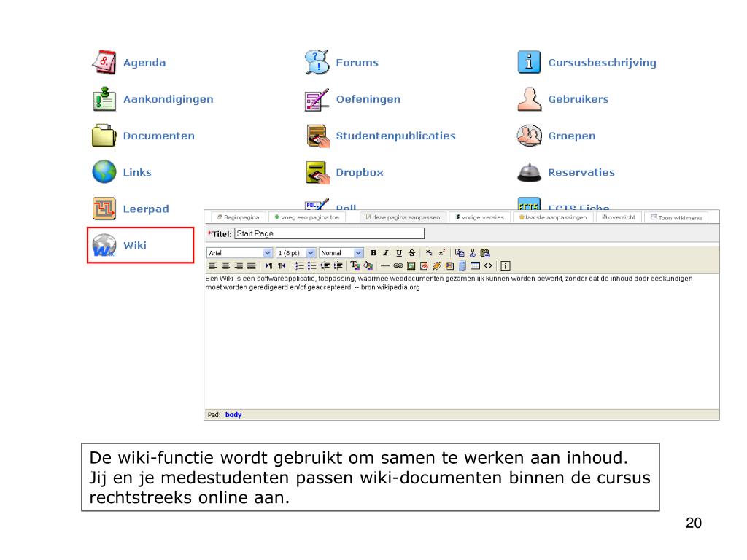Select 'deze pagina aanpassen' tab

click(x=403, y=217)
